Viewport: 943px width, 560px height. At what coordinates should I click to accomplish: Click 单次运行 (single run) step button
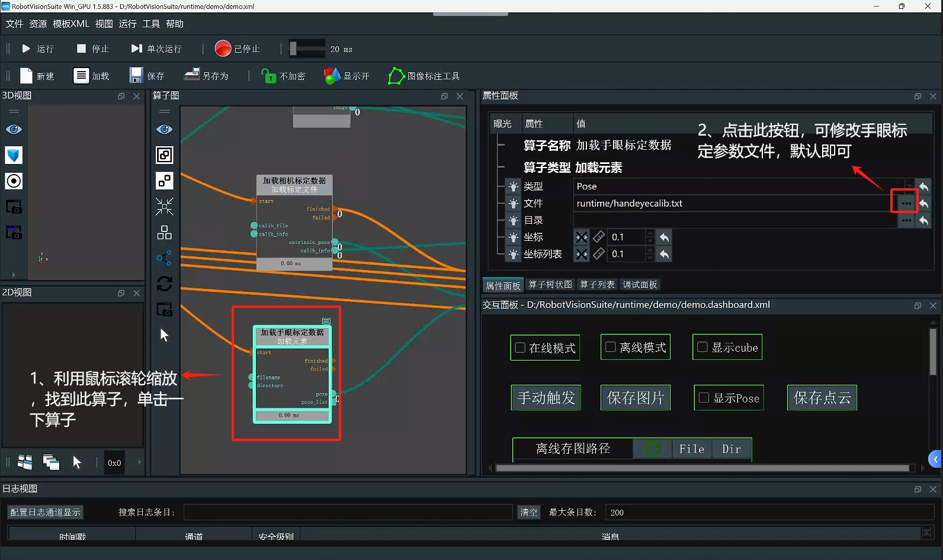tap(156, 49)
